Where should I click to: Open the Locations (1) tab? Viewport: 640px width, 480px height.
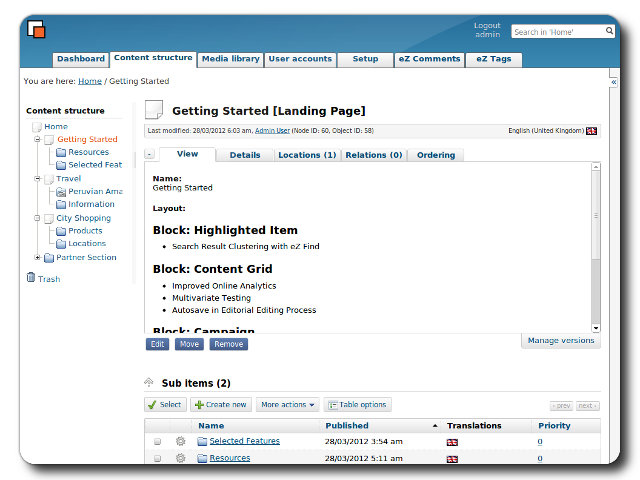(x=307, y=155)
